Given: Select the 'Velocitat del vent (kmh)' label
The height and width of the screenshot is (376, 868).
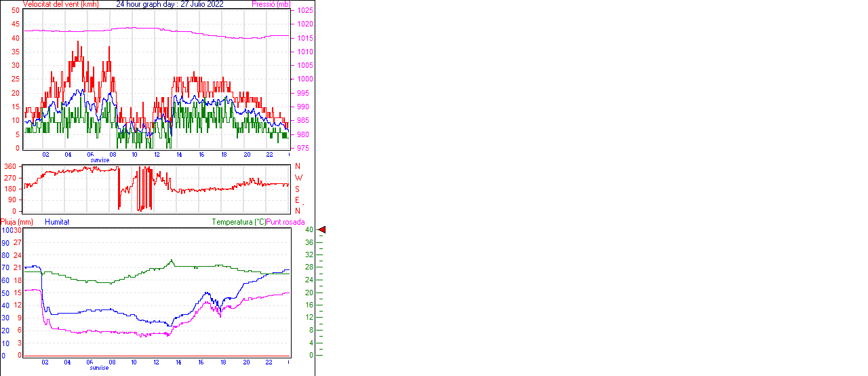Looking at the screenshot, I should coord(60,4).
